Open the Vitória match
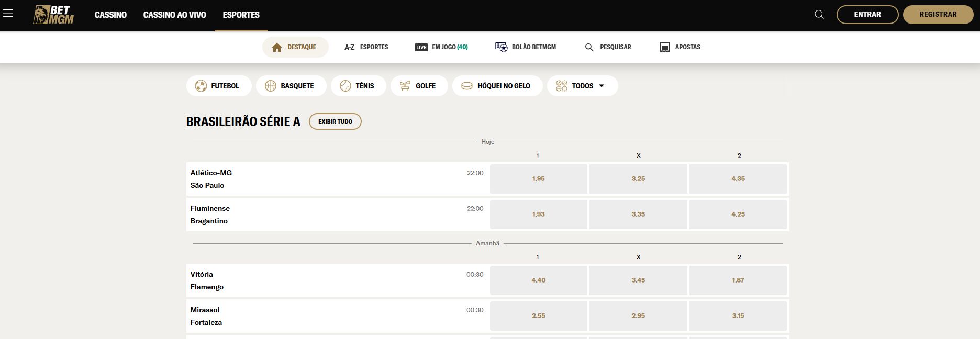Image resolution: width=980 pixels, height=339 pixels. click(x=337, y=280)
